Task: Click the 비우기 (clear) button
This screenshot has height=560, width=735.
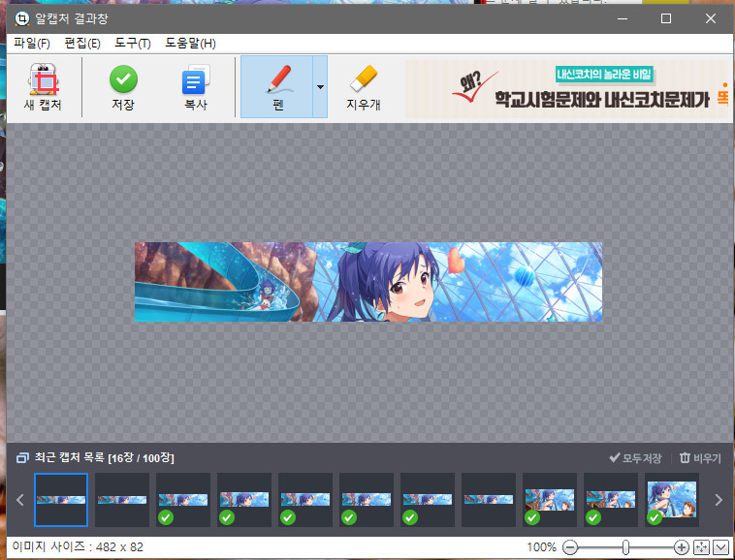Action: tap(700, 457)
